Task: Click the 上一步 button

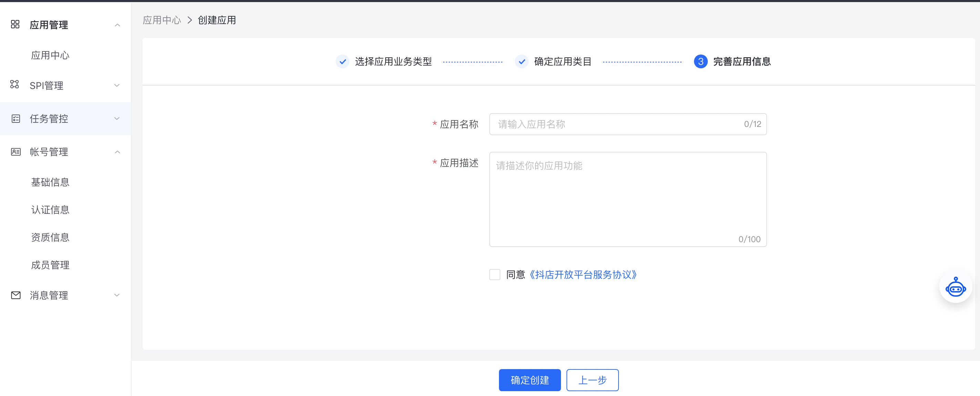Action: 592,380
